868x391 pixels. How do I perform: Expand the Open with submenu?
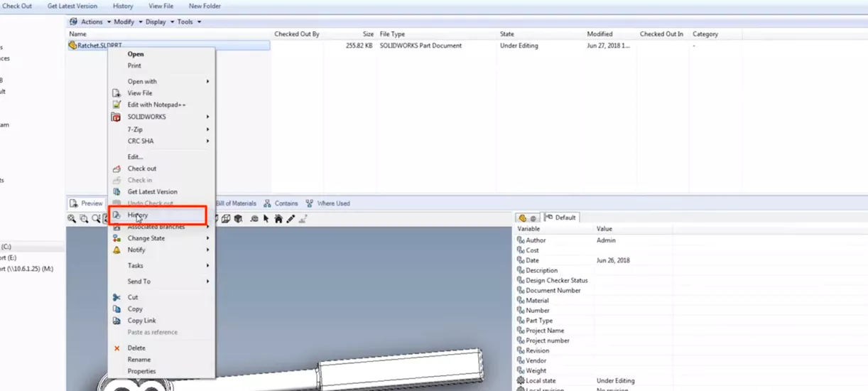click(161, 82)
